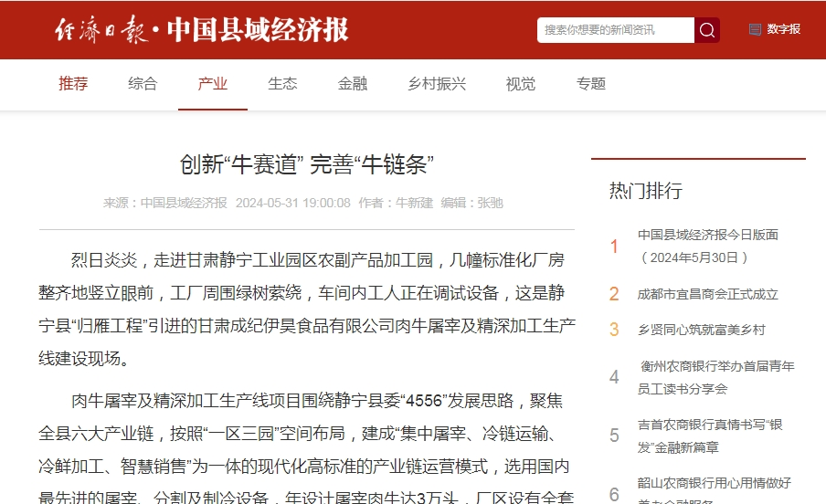Click the source text 来源：中国县域经济报
Image resolution: width=826 pixels, height=504 pixels.
point(164,203)
